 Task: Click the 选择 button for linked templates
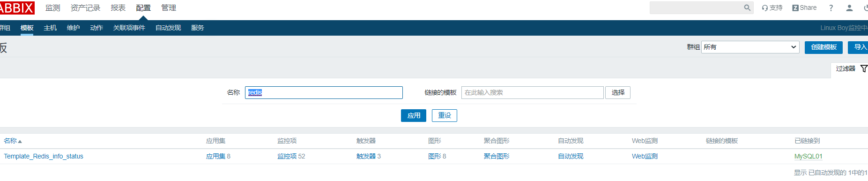coord(618,92)
